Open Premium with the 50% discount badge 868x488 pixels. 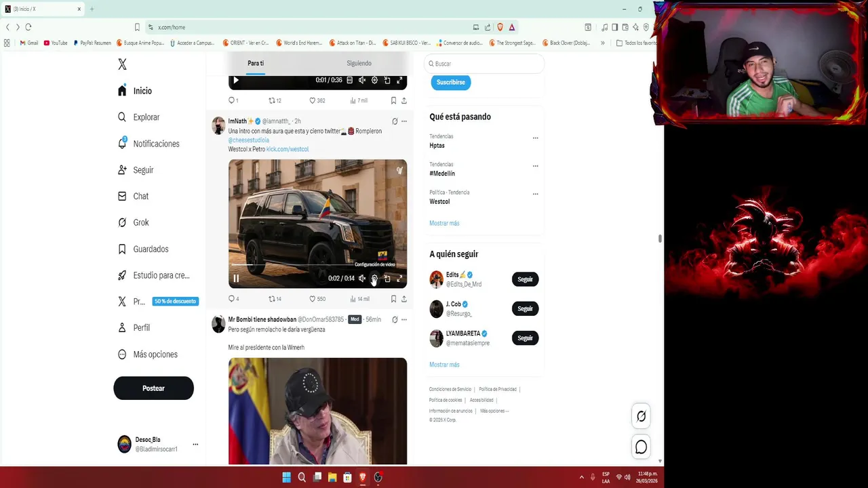click(157, 302)
